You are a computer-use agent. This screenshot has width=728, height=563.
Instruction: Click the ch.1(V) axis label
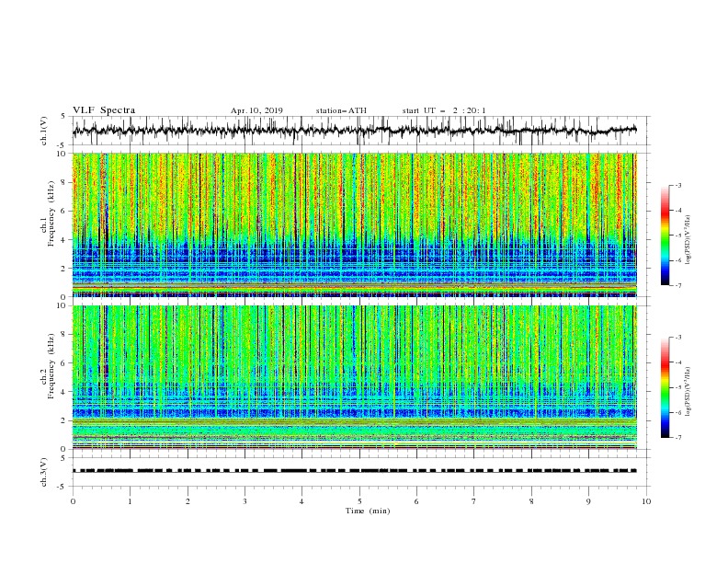pyautogui.click(x=43, y=131)
